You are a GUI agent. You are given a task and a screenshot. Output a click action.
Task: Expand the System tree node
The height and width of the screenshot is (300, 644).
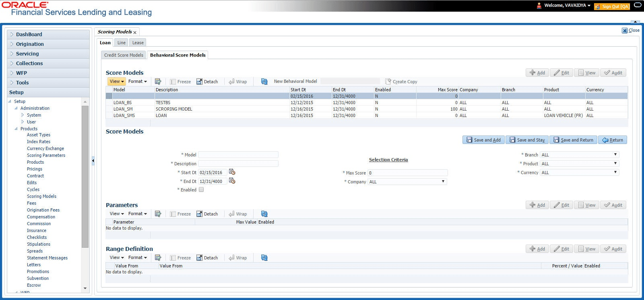point(23,115)
